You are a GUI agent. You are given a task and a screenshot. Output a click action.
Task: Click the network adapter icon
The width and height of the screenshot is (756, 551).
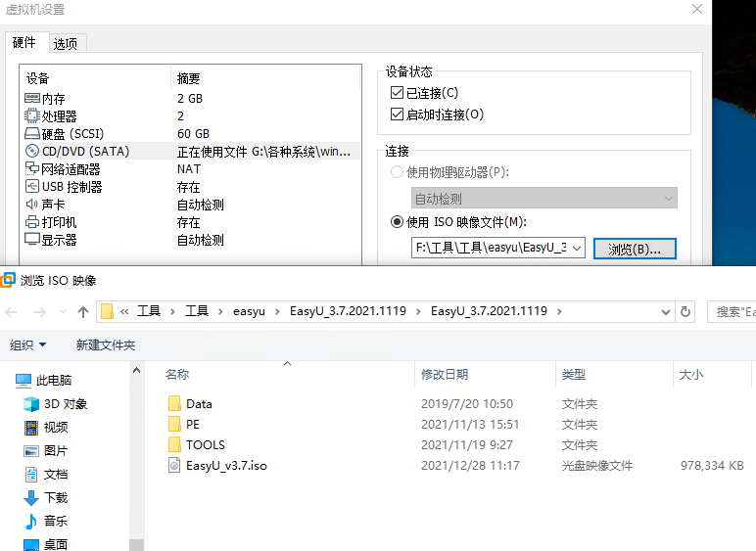pyautogui.click(x=32, y=169)
